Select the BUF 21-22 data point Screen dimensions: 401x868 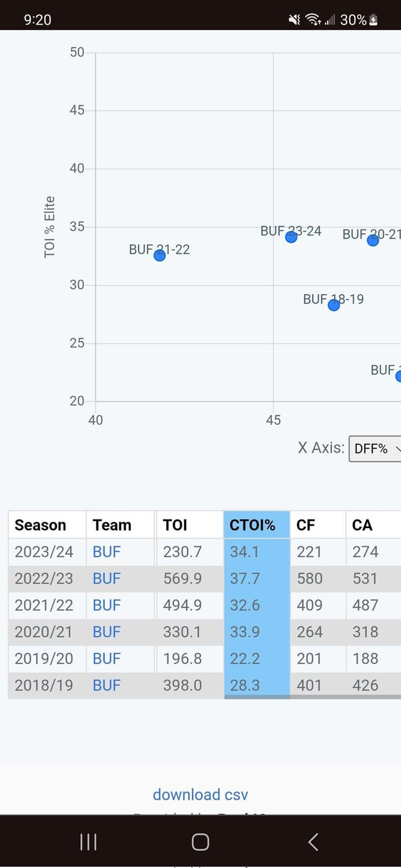[x=160, y=255]
